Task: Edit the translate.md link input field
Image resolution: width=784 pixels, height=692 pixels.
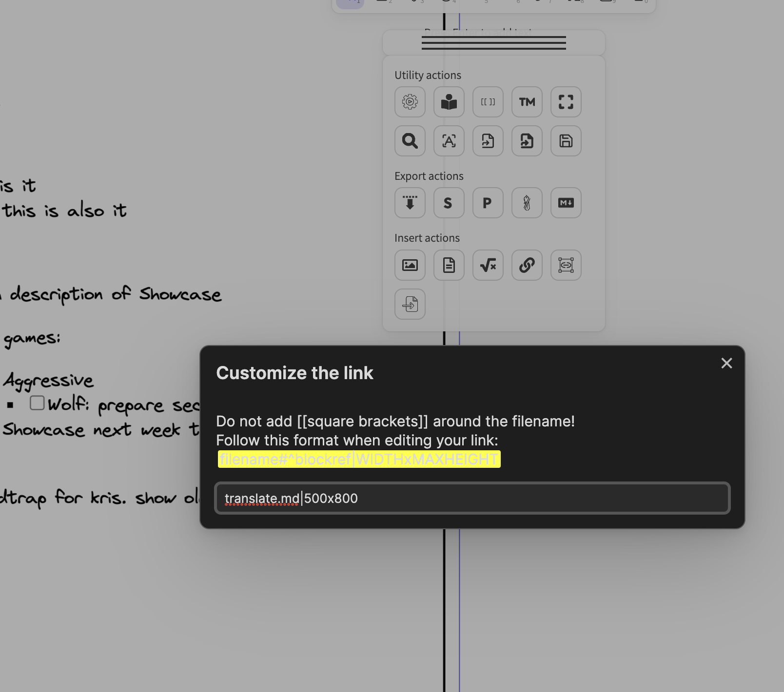Action: pos(473,498)
